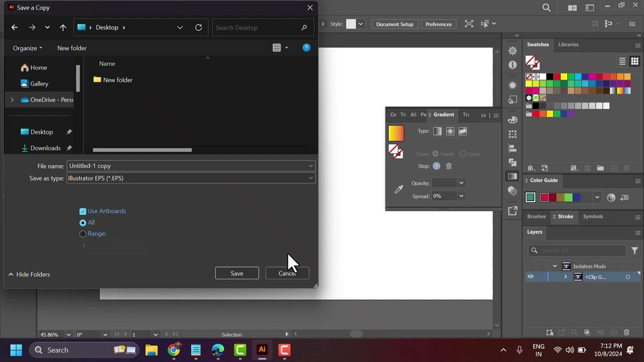
Task: Open the gradient Spread dropdown
Action: (461, 196)
